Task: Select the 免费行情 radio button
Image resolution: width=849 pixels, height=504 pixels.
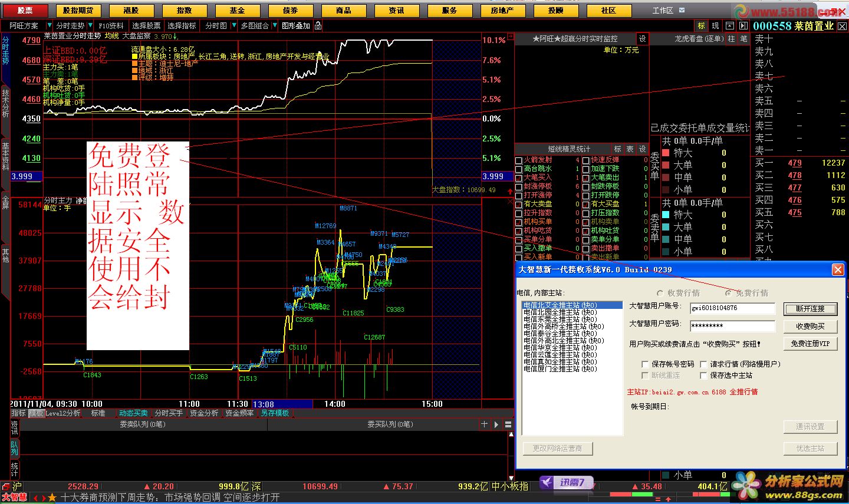Action: pos(729,293)
